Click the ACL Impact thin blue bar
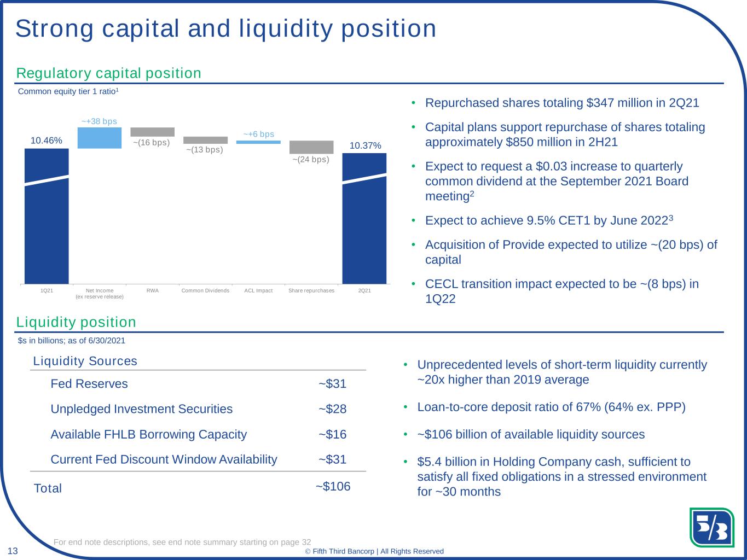Screen dimensions: 747x560 (x=258, y=142)
